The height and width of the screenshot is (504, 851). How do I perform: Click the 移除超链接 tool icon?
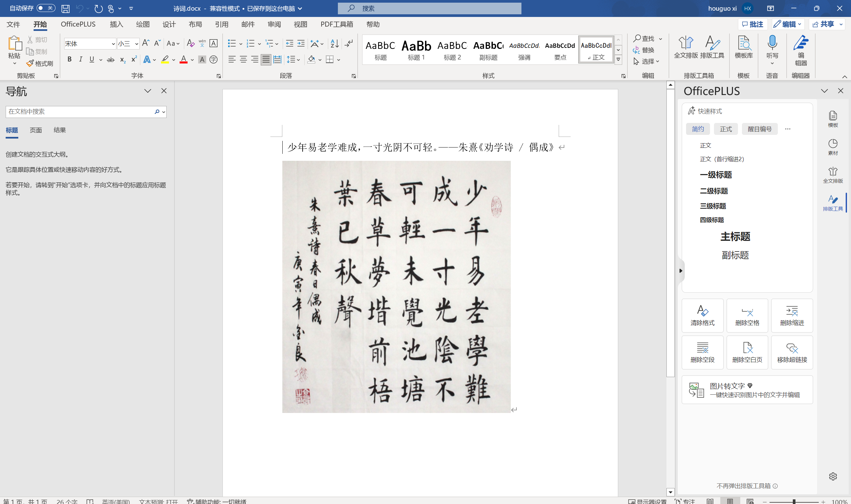(x=792, y=353)
